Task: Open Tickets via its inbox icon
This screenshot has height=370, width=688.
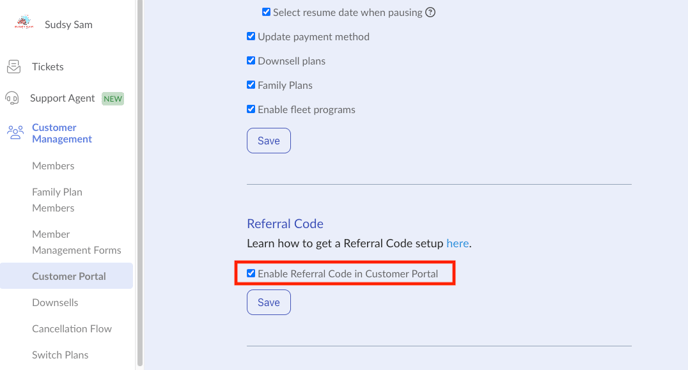Action: click(14, 67)
